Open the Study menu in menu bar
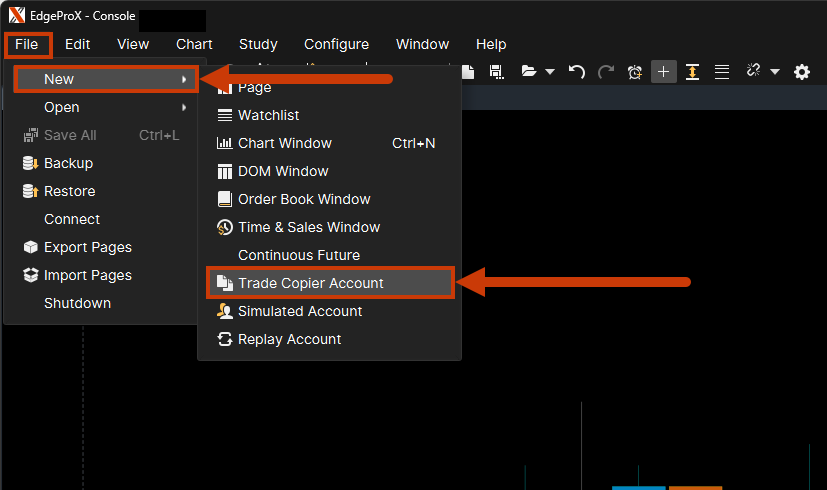 point(258,44)
